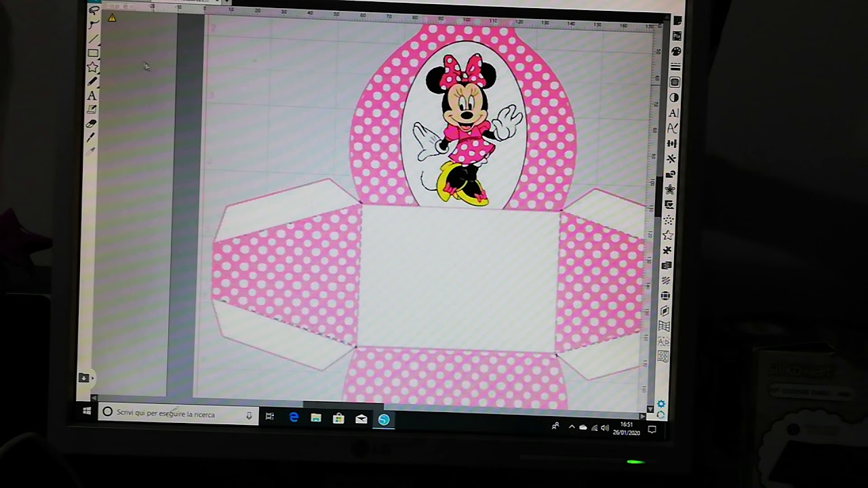This screenshot has width=868, height=488.
Task: Open the PixScan panel icon
Action: tap(677, 36)
